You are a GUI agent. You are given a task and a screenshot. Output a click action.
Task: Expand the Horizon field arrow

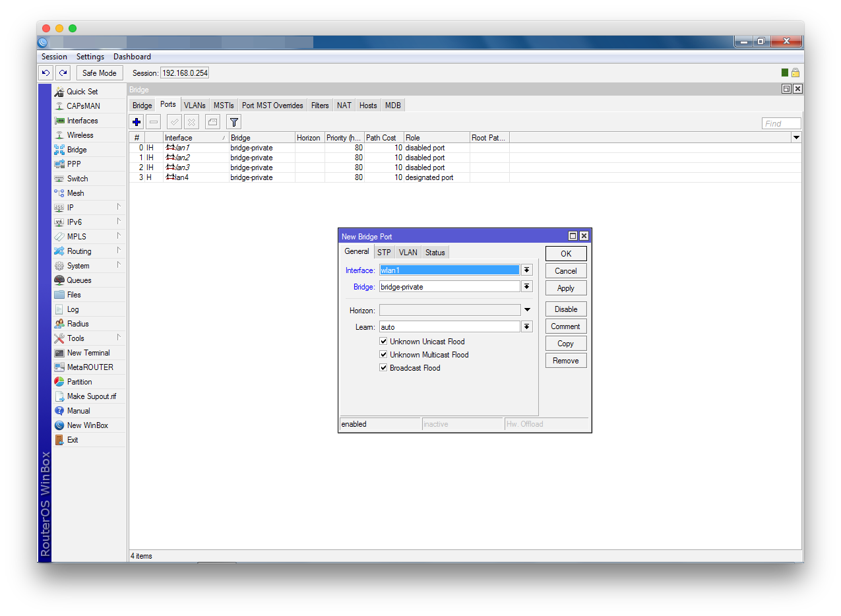click(527, 310)
